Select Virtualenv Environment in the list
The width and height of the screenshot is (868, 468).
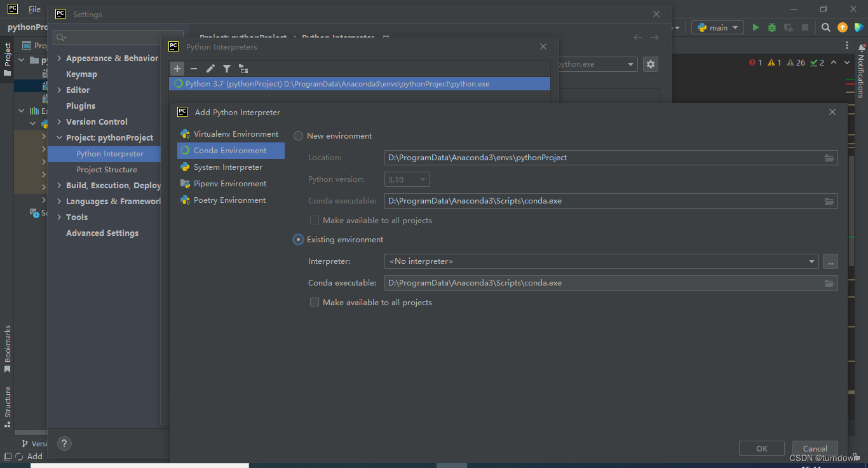[231, 134]
